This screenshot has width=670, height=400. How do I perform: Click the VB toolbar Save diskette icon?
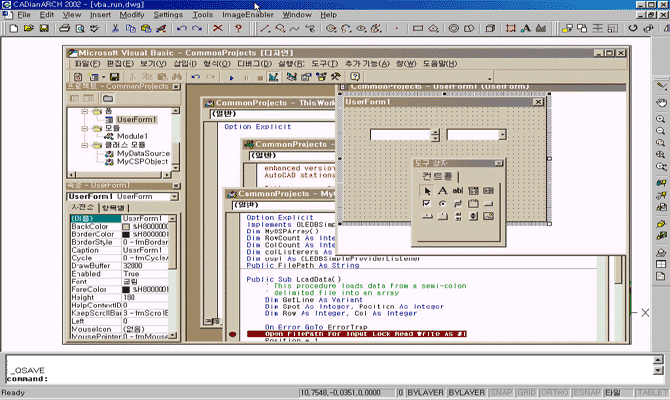tap(115, 77)
